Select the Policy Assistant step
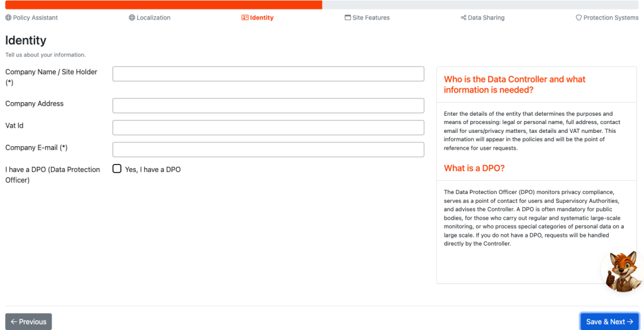Screen dimensions: 644x330 35,18
